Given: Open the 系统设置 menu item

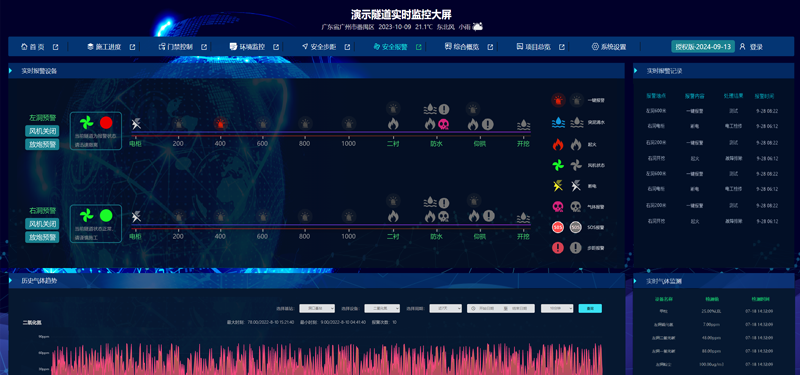Looking at the screenshot, I should pyautogui.click(x=609, y=47).
